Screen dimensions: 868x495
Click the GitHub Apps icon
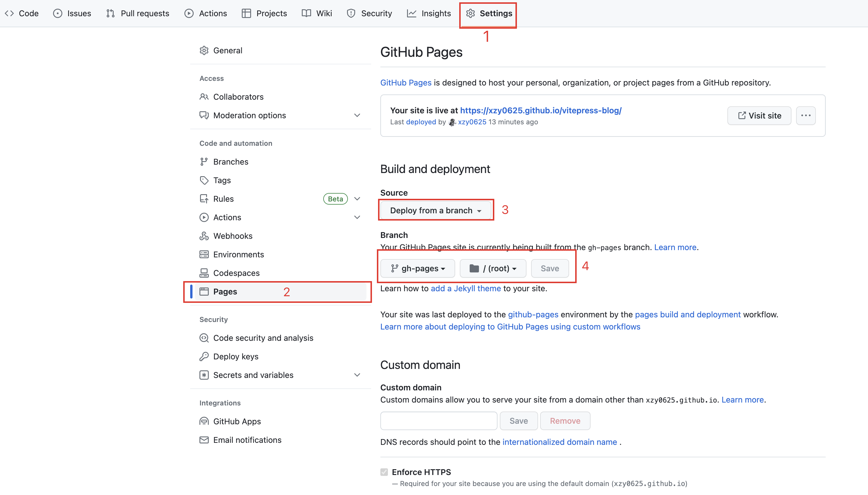pyautogui.click(x=204, y=421)
